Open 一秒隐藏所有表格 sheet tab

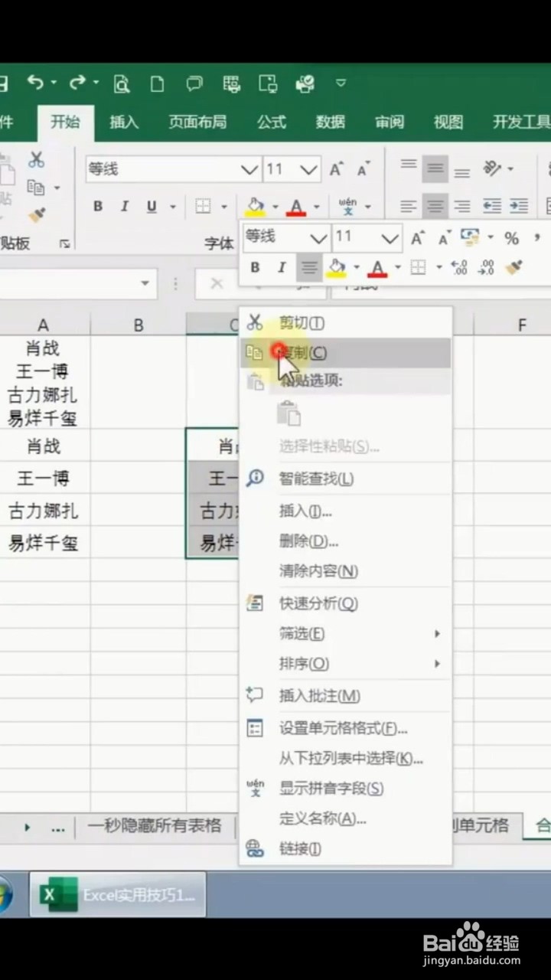155,825
